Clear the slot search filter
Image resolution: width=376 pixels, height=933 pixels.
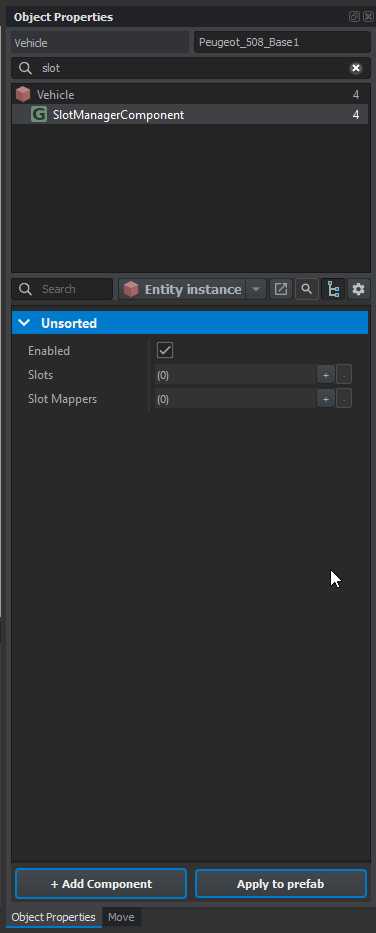point(356,68)
